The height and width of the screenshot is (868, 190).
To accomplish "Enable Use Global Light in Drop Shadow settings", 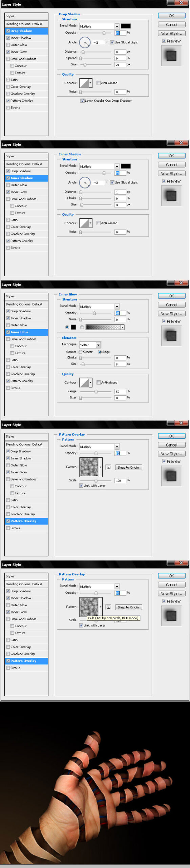I will click(112, 42).
